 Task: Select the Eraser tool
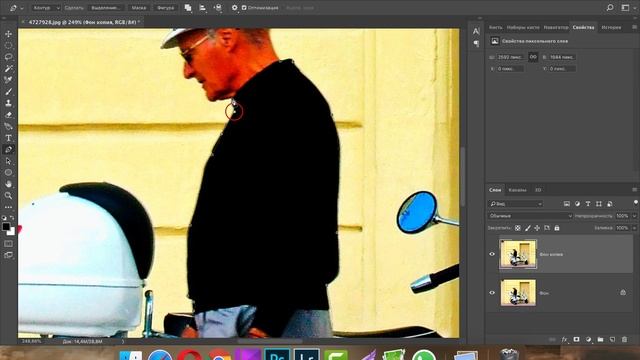point(8,115)
